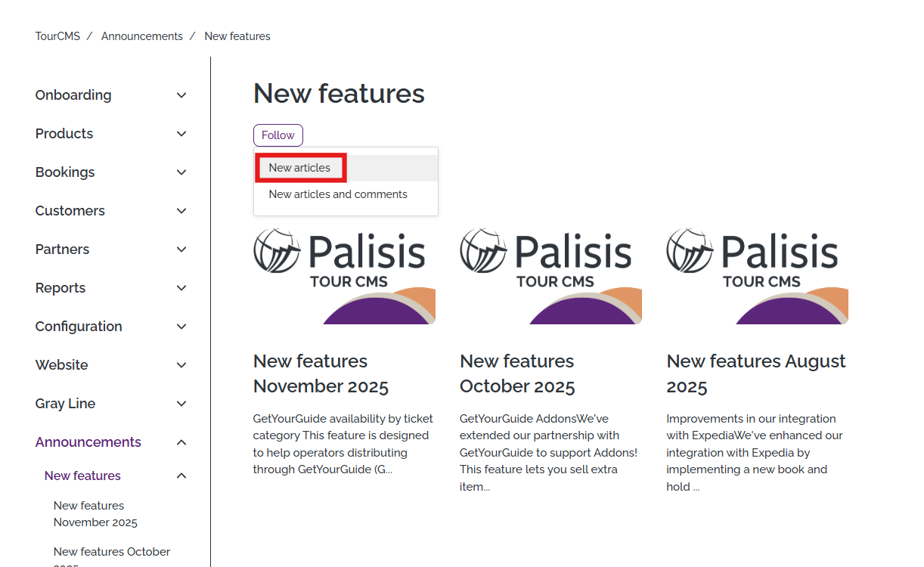
Task: Open Customers in sidebar
Action: click(70, 211)
